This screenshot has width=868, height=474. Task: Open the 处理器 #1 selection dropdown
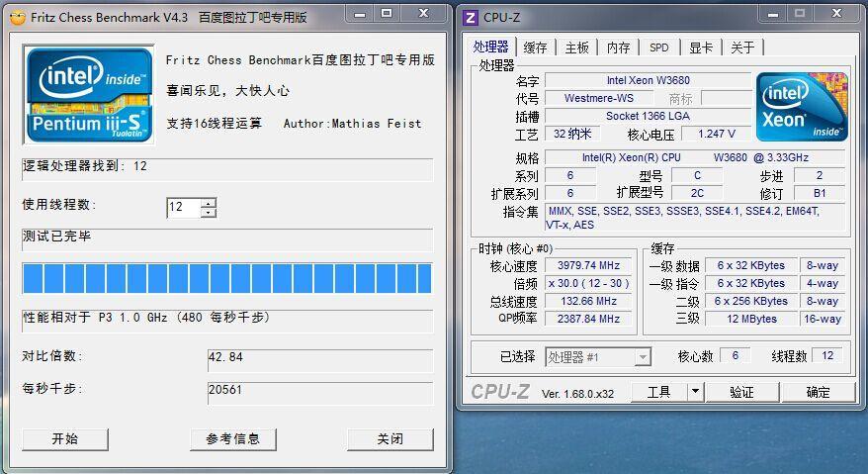click(598, 357)
